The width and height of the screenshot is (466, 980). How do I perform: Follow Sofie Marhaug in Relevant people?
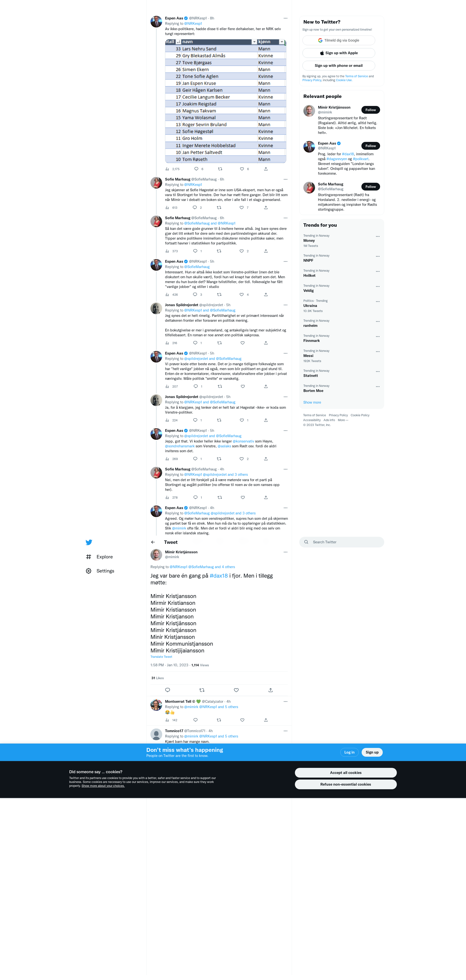(x=370, y=186)
